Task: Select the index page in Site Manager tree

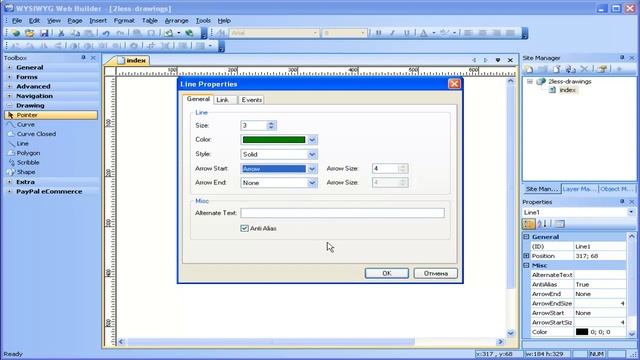Action: coord(567,90)
